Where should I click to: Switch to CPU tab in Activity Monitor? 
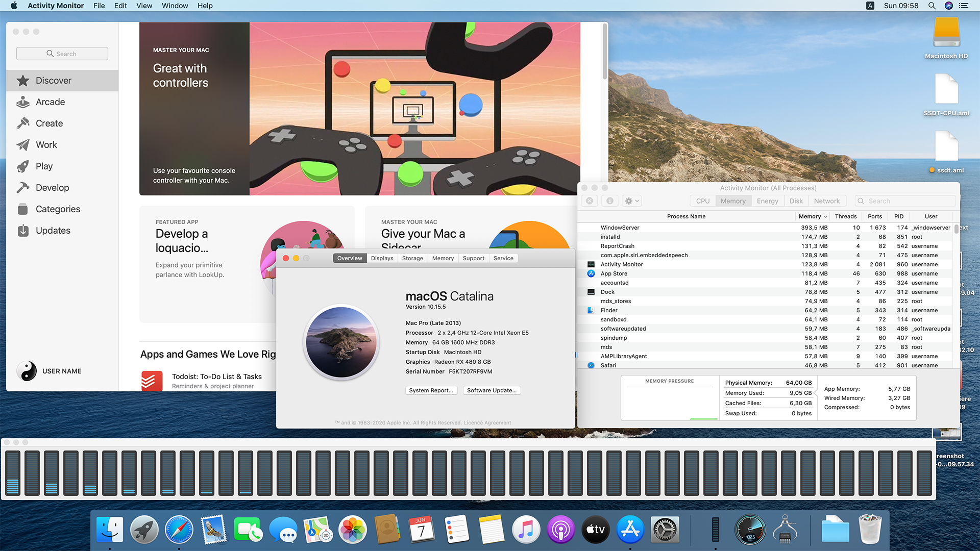703,201
